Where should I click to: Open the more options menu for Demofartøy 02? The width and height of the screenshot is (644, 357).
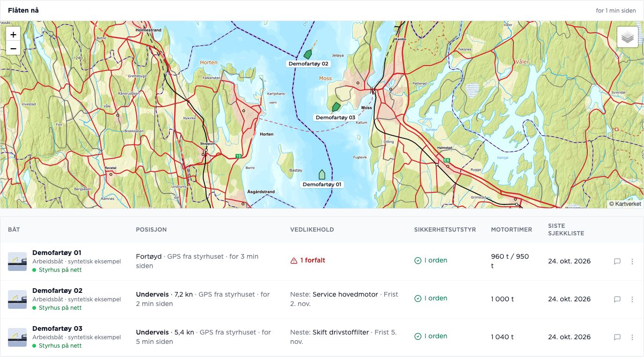(632, 299)
